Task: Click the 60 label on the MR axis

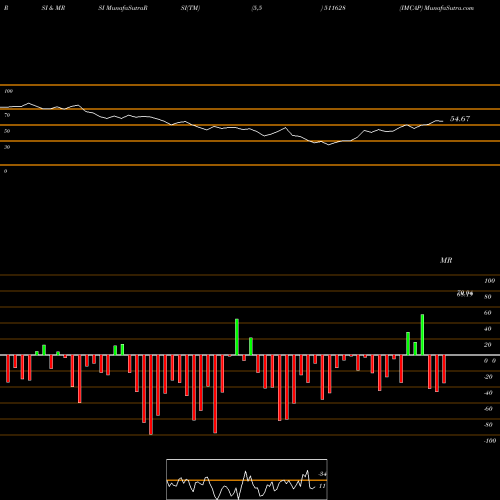Action: 488,313
